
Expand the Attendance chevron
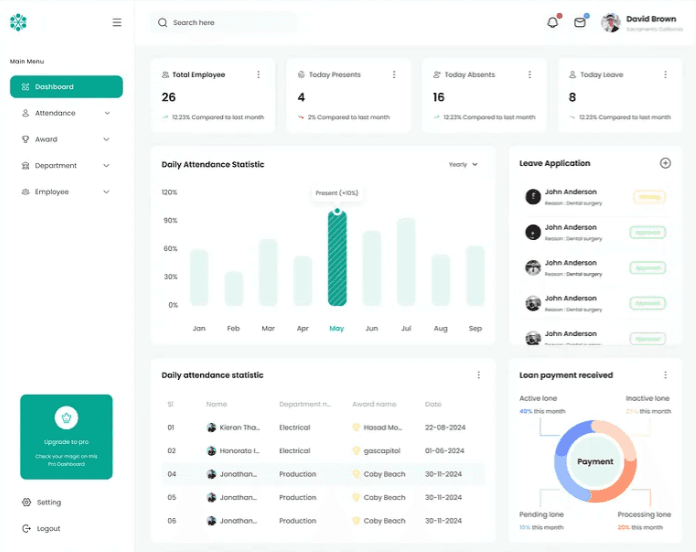pyautogui.click(x=107, y=113)
